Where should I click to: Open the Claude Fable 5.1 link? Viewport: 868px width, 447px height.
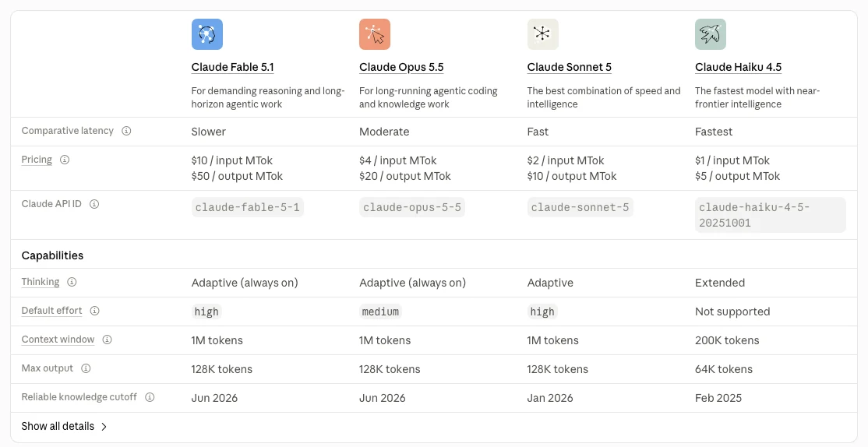232,67
